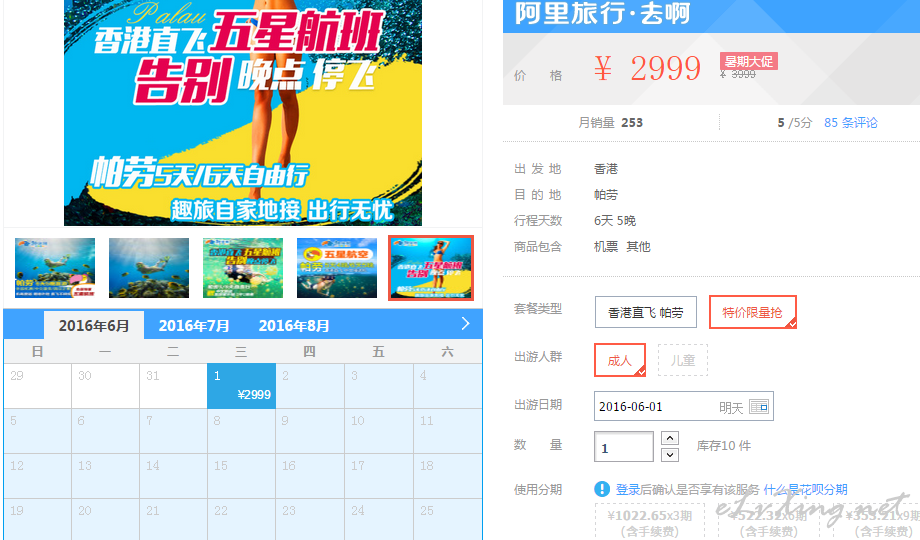920x540 pixels.
Task: Open the 85 条评论 reviews link
Action: coord(850,123)
